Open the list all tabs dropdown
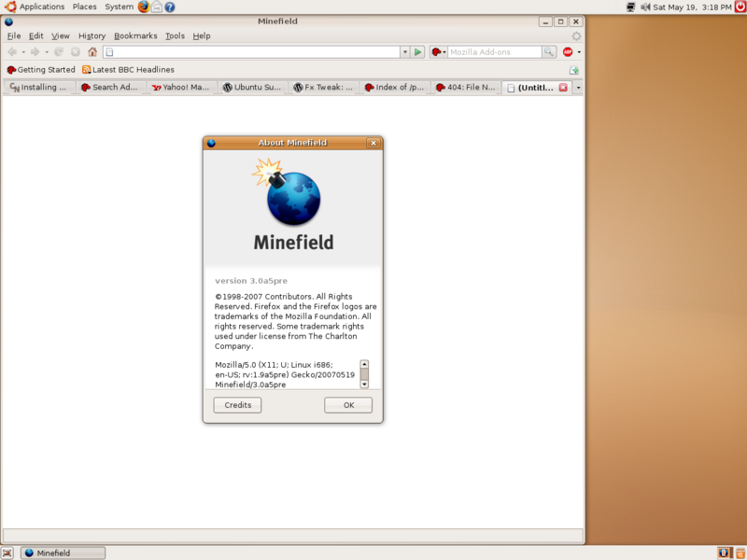This screenshot has width=747, height=560. [x=578, y=88]
